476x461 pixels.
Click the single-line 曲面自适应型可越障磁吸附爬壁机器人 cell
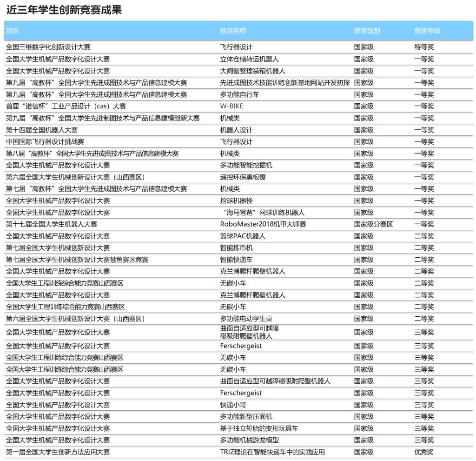tap(275, 381)
